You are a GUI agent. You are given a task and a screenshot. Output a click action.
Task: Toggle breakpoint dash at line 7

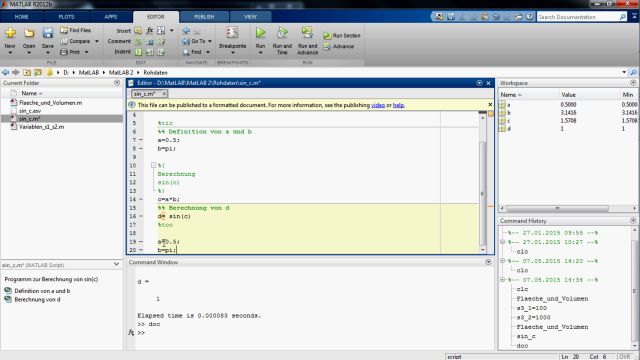(141, 140)
